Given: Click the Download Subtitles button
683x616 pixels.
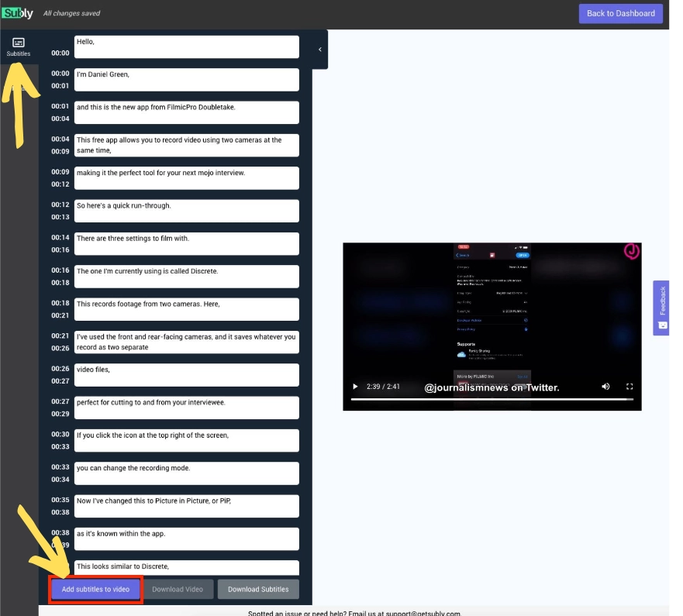Looking at the screenshot, I should coord(258,589).
